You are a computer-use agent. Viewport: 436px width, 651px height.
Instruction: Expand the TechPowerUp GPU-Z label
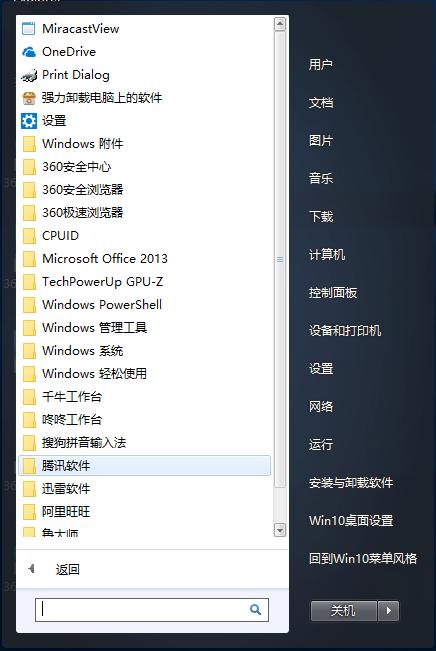point(103,282)
